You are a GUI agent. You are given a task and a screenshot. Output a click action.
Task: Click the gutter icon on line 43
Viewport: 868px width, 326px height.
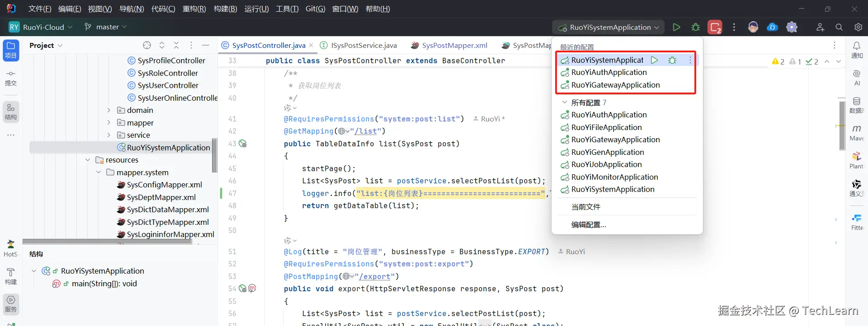pyautogui.click(x=243, y=144)
